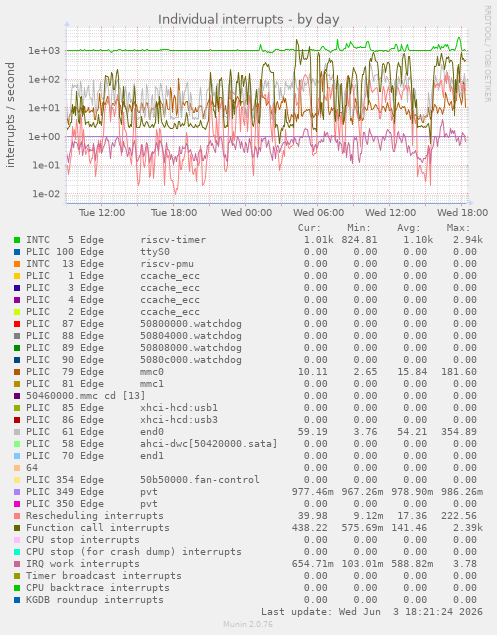Select the 'ttyS0' legend label
Viewport: 497px width, 635px height.
(x=155, y=252)
